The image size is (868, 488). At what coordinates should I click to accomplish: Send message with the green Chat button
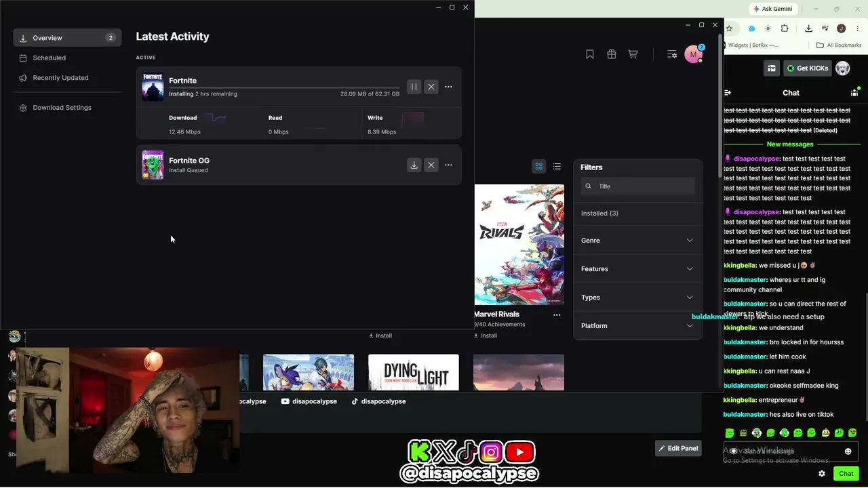(x=846, y=474)
